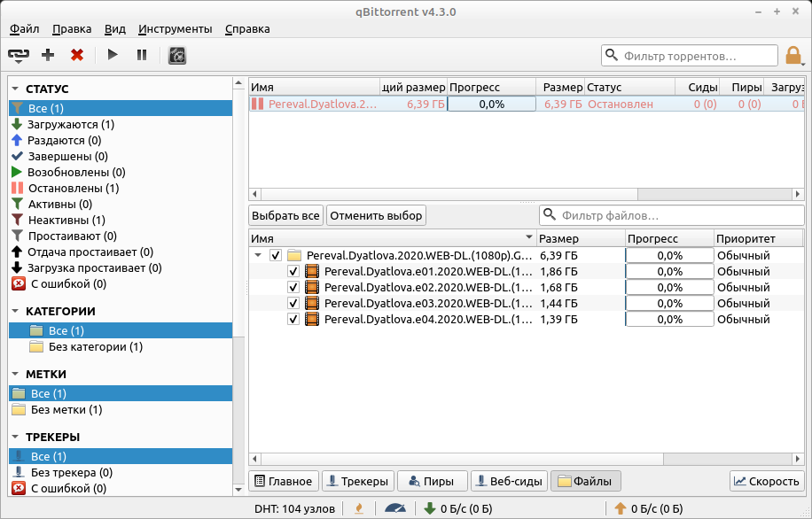
Task: Uncheck the Pereval.Dyatlova.e03 file checkbox
Action: tap(293, 303)
